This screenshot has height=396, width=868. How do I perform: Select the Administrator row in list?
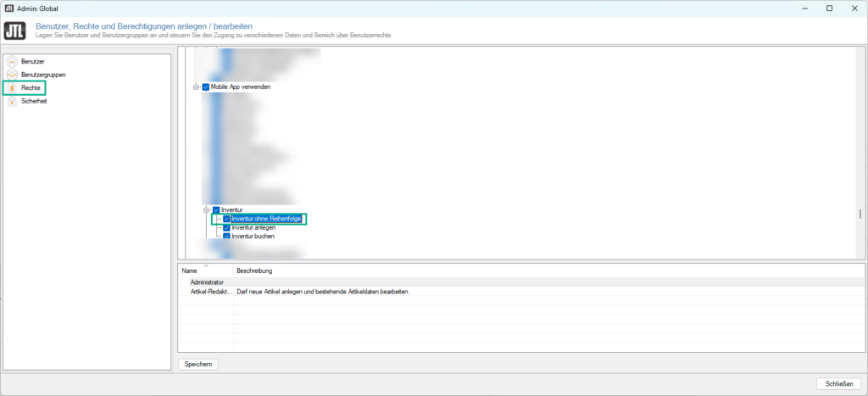click(x=207, y=282)
